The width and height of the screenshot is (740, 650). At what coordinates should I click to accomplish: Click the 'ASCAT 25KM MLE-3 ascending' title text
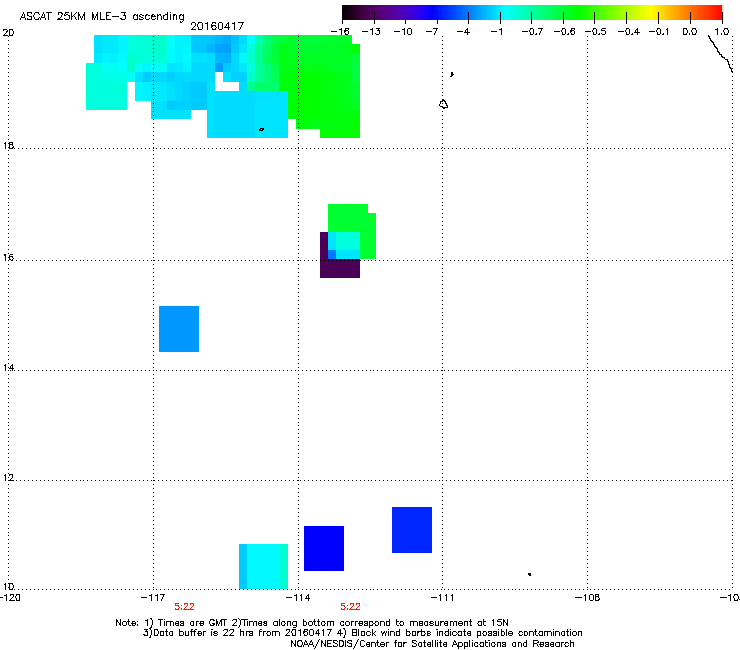[102, 16]
